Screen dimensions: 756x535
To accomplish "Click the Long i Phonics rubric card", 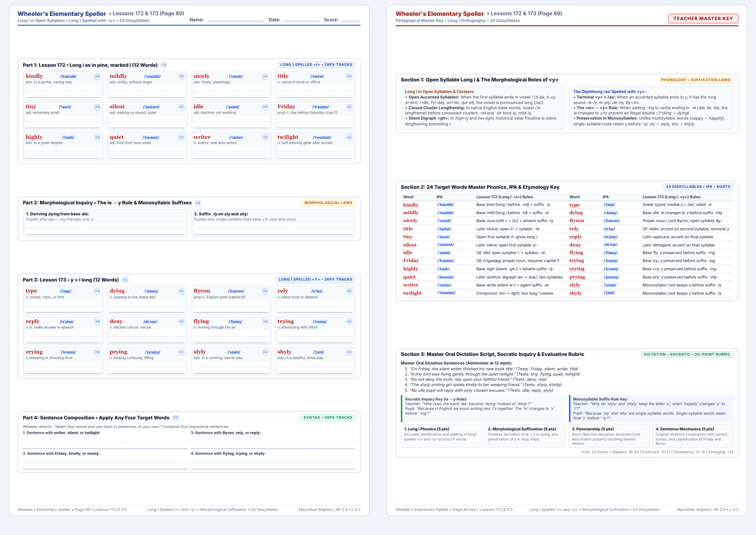I will [x=441, y=436].
